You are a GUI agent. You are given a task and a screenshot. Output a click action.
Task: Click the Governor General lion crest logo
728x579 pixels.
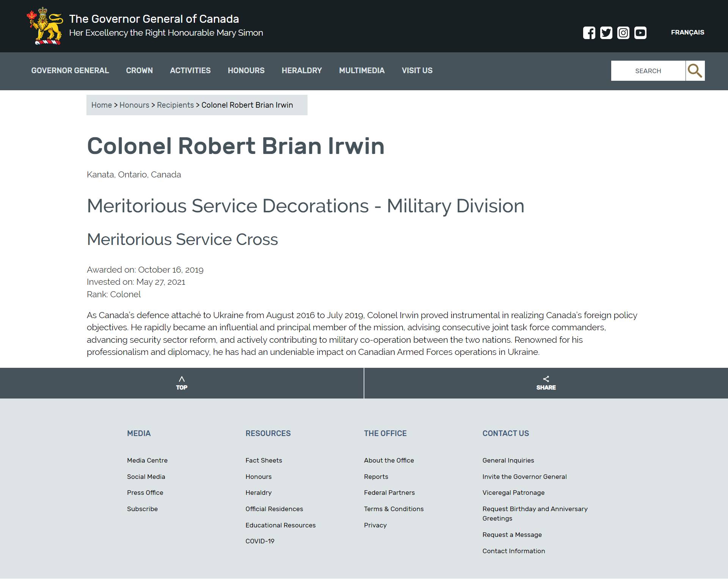click(x=45, y=26)
